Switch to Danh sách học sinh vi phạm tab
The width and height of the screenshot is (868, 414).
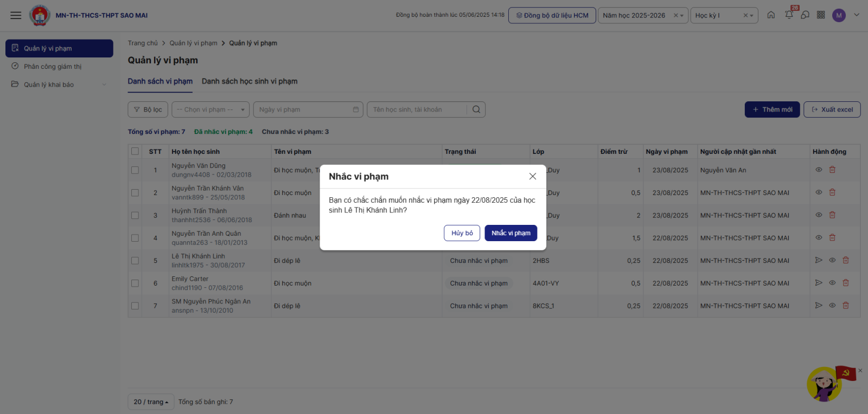point(250,81)
